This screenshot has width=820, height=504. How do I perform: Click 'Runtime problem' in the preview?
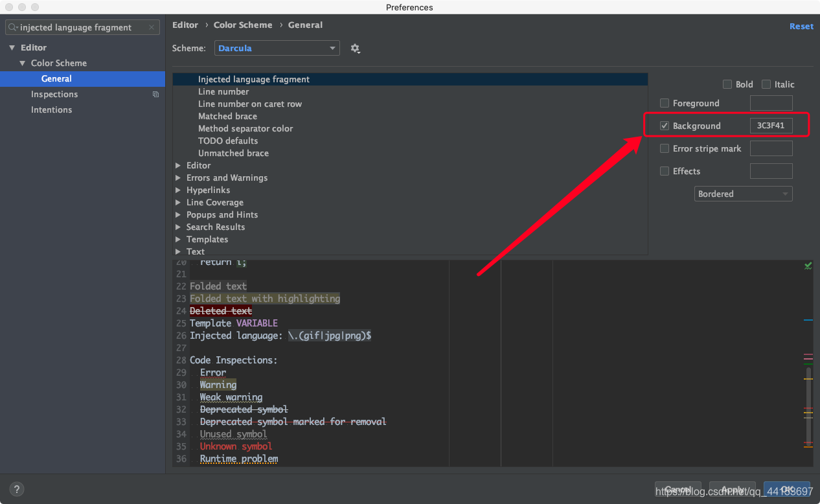point(239,459)
